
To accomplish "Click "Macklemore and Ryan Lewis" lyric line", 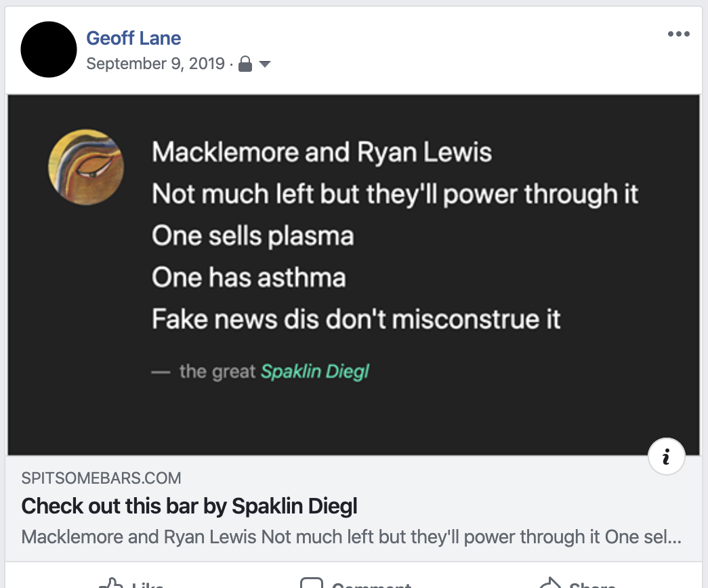I will pyautogui.click(x=322, y=152).
